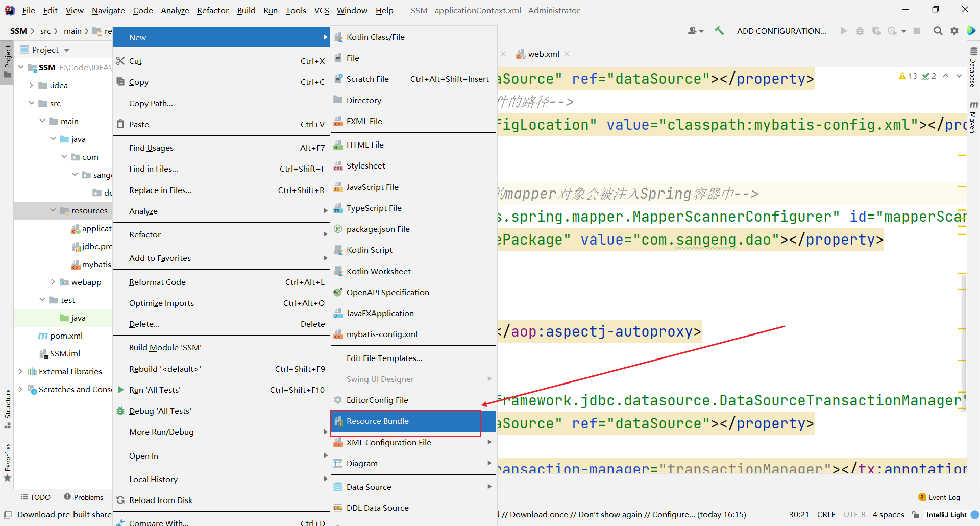This screenshot has width=980, height=526.
Task: Open the Database tool window
Action: (x=973, y=67)
